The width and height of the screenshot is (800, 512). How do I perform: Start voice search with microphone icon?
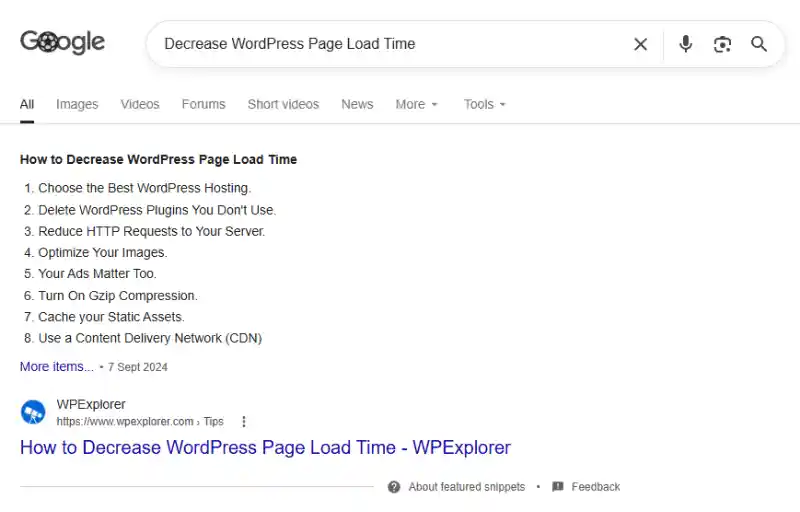(686, 44)
